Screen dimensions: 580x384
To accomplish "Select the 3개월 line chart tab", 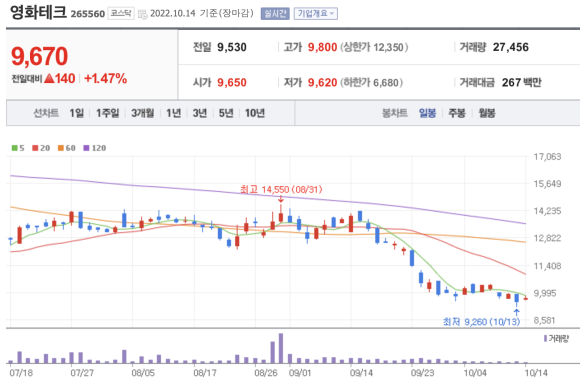I will tap(142, 113).
